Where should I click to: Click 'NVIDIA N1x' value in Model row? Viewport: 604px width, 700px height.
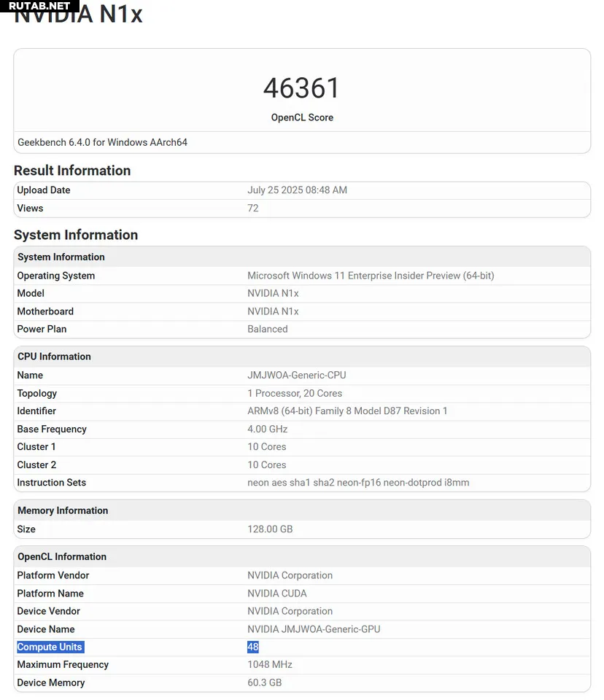273,293
